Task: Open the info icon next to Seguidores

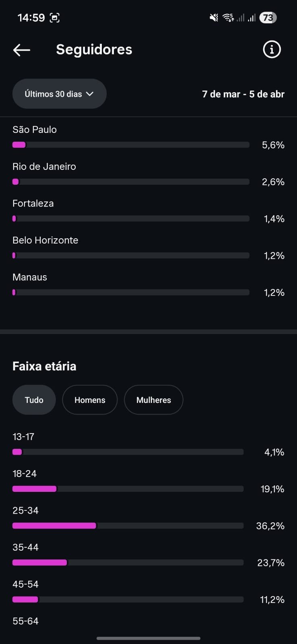Action: [x=272, y=50]
